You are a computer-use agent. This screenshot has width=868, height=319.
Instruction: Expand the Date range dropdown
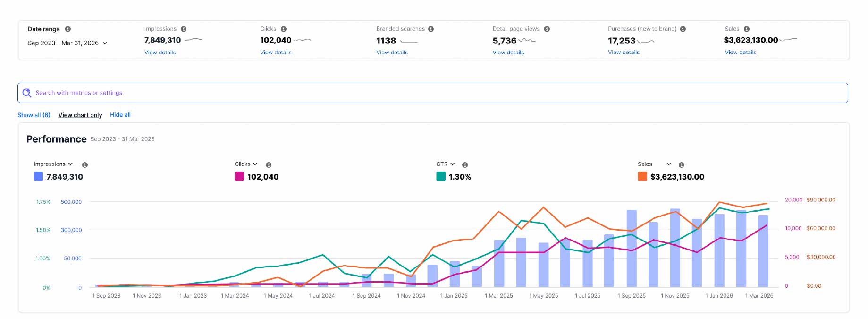(x=67, y=43)
